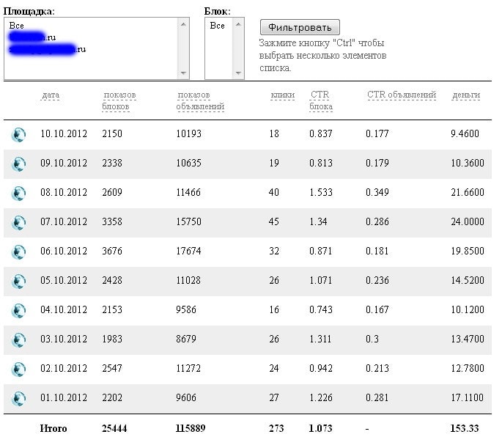Click the date 07.10.2012
The image size is (502, 448).
pyautogui.click(x=64, y=222)
